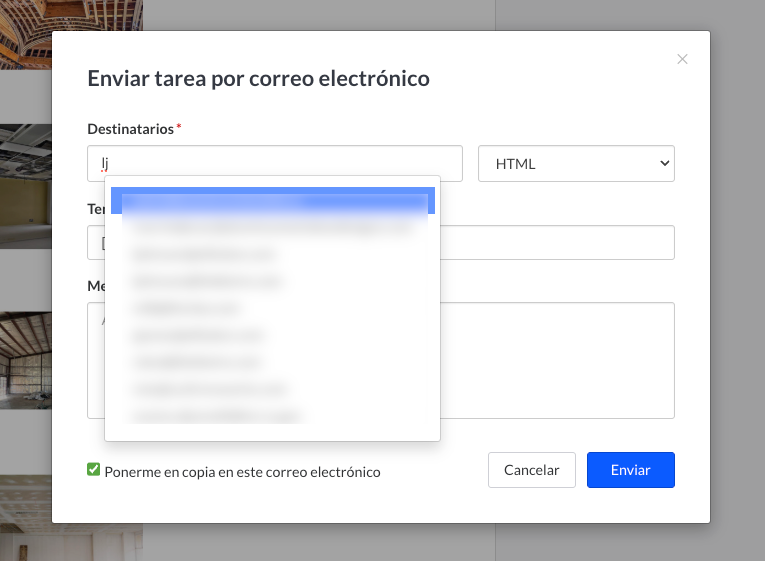Viewport: 765px width, 561px height.
Task: Close the email task dialog with the X
Action: [x=682, y=59]
